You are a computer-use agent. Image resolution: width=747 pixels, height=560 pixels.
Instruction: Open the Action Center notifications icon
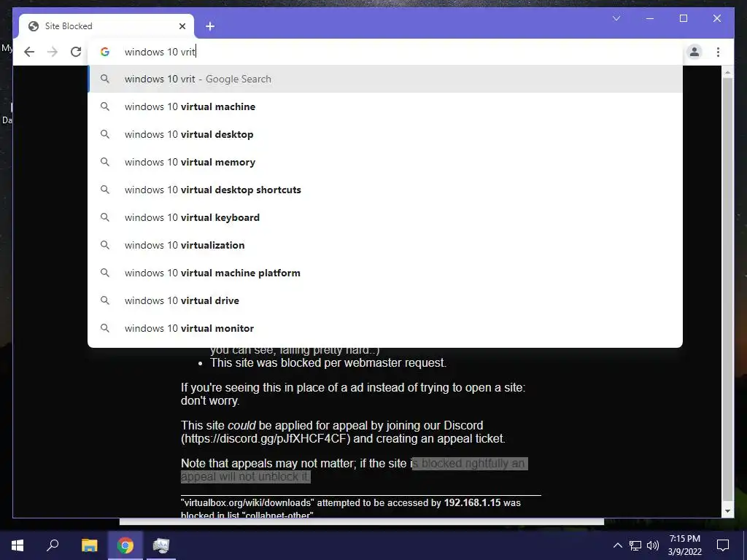click(x=723, y=545)
